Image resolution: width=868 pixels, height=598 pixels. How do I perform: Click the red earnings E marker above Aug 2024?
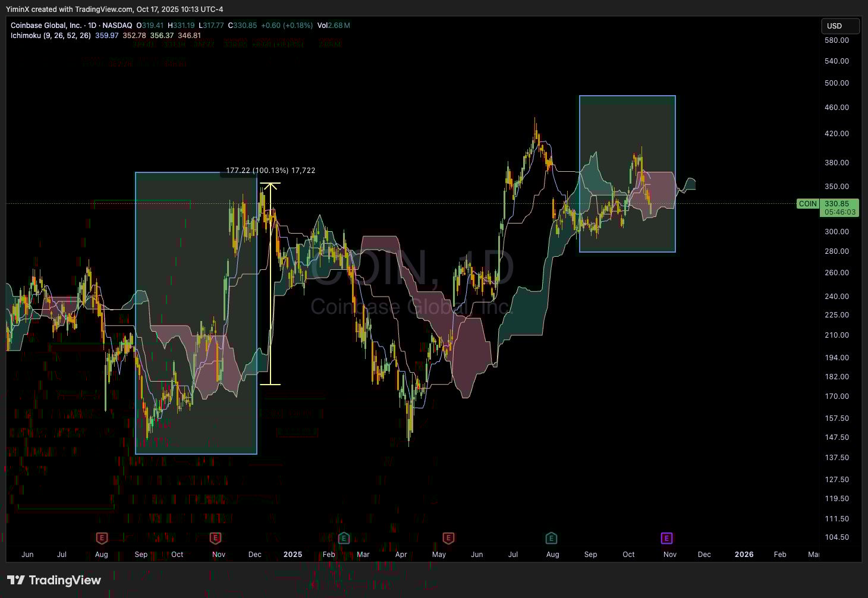tap(102, 538)
